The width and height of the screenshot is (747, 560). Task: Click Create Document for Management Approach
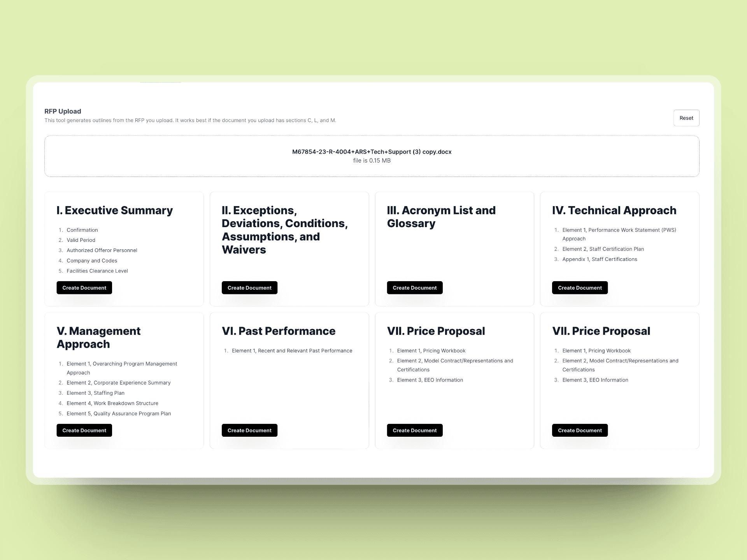[84, 430]
